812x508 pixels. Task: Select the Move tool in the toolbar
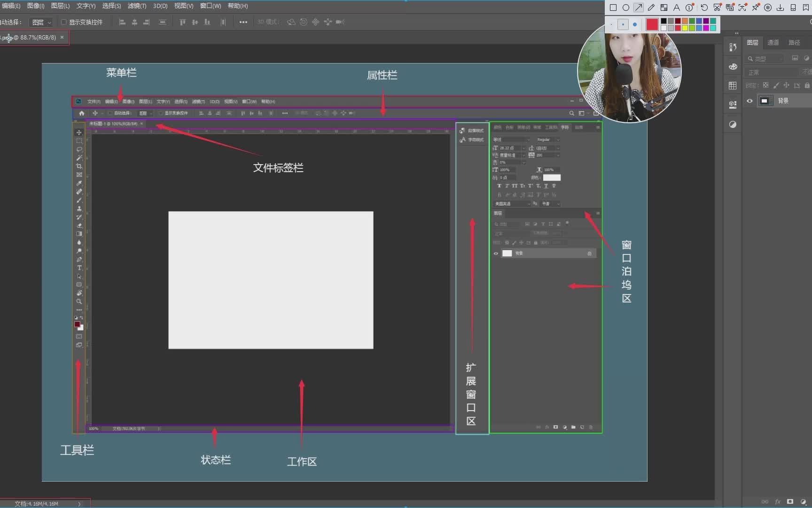[x=79, y=133]
